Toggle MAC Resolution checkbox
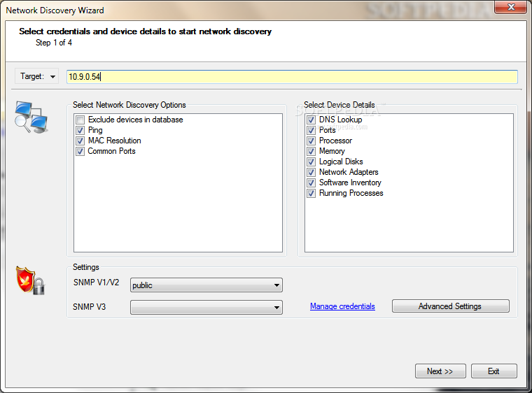Screen dimensions: 532x393 (x=80, y=141)
